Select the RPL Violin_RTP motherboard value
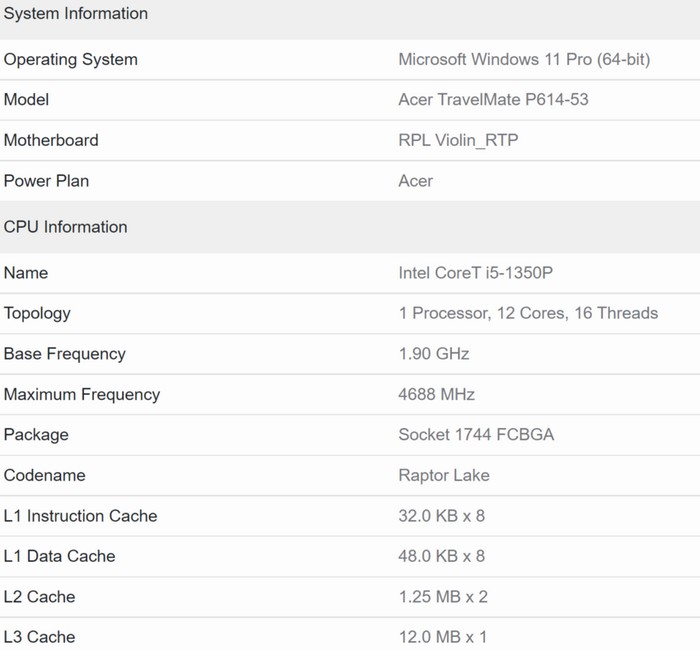The width and height of the screenshot is (700, 650). click(458, 141)
